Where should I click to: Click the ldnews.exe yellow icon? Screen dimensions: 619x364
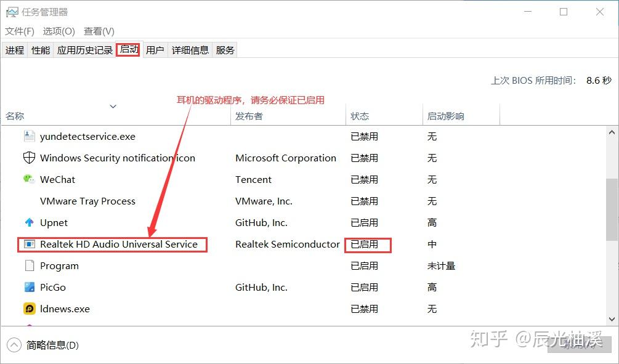point(30,309)
